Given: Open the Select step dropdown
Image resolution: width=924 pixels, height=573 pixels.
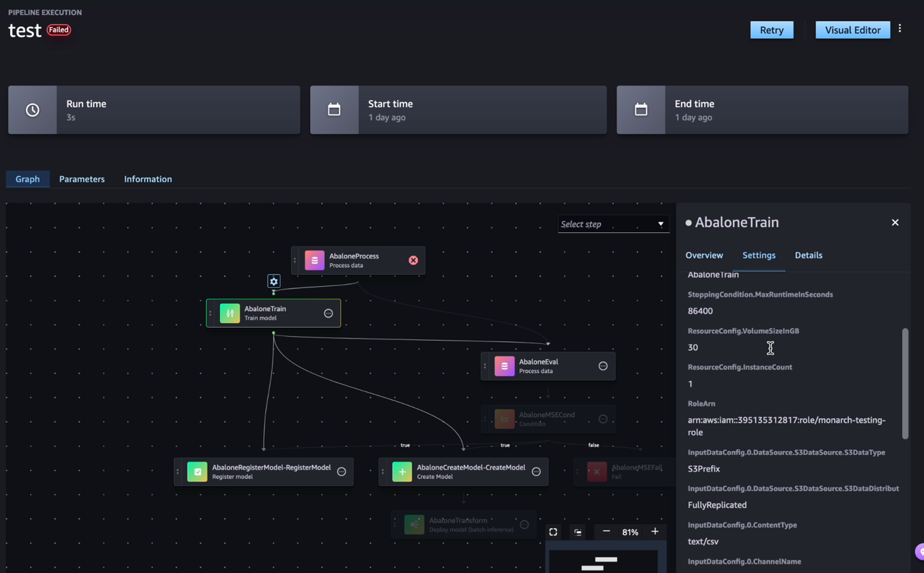Looking at the screenshot, I should click(613, 223).
